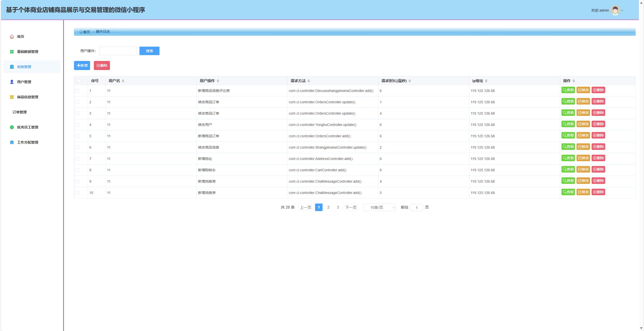
Task: Sort by 请求时长(毫秒) column arrows
Action: point(410,81)
